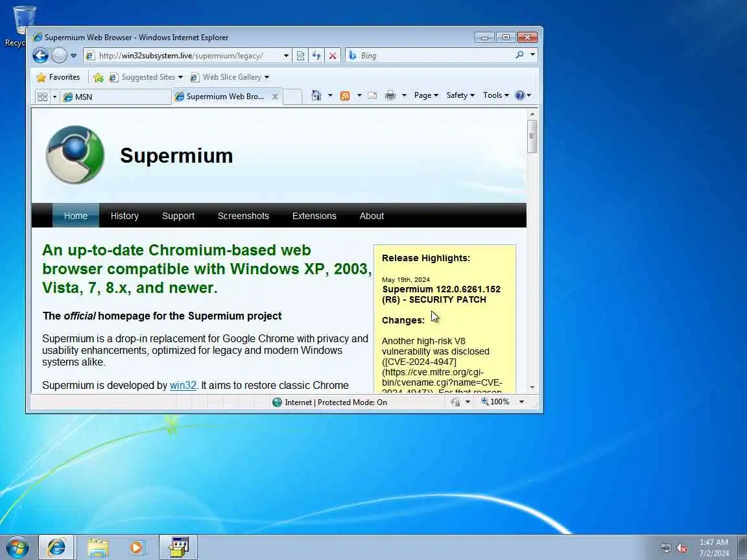Click the address bar URL field
The image size is (747, 560).
[183, 56]
